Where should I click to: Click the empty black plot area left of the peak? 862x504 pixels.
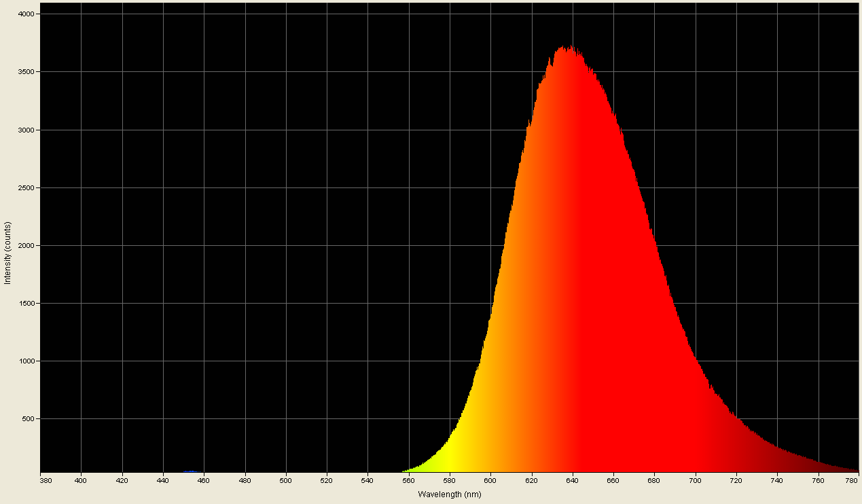272,238
